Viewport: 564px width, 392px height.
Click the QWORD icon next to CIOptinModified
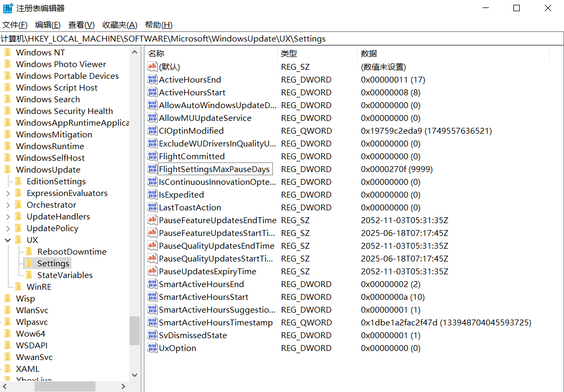click(152, 131)
